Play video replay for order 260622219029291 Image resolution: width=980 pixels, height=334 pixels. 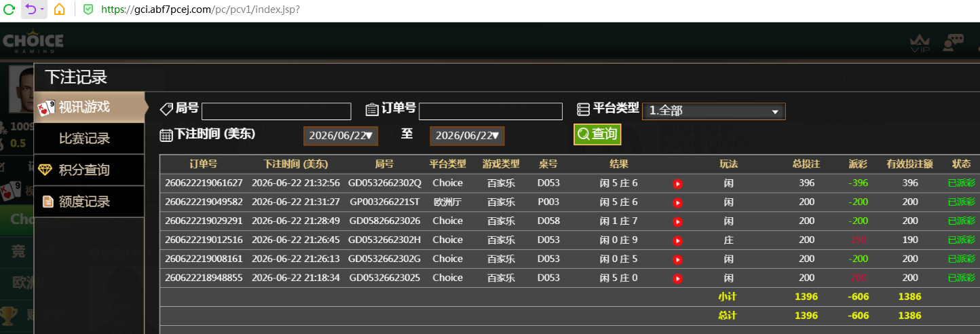click(x=677, y=221)
